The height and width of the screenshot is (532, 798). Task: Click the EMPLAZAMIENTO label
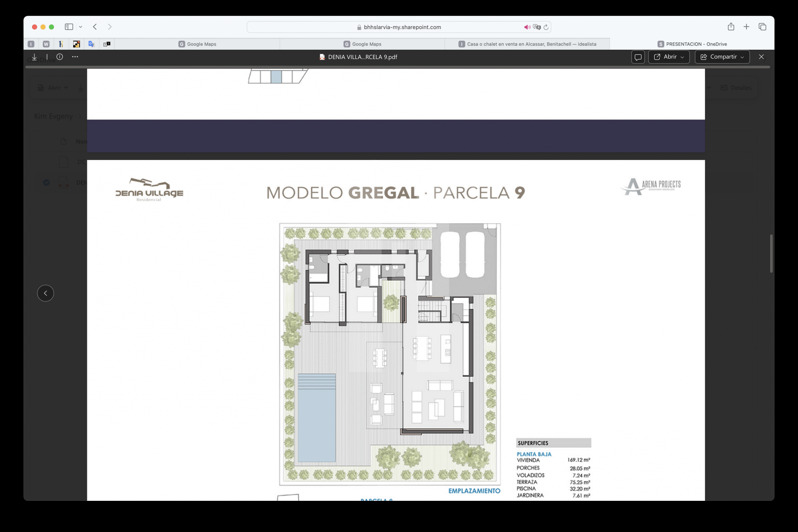pyautogui.click(x=474, y=491)
